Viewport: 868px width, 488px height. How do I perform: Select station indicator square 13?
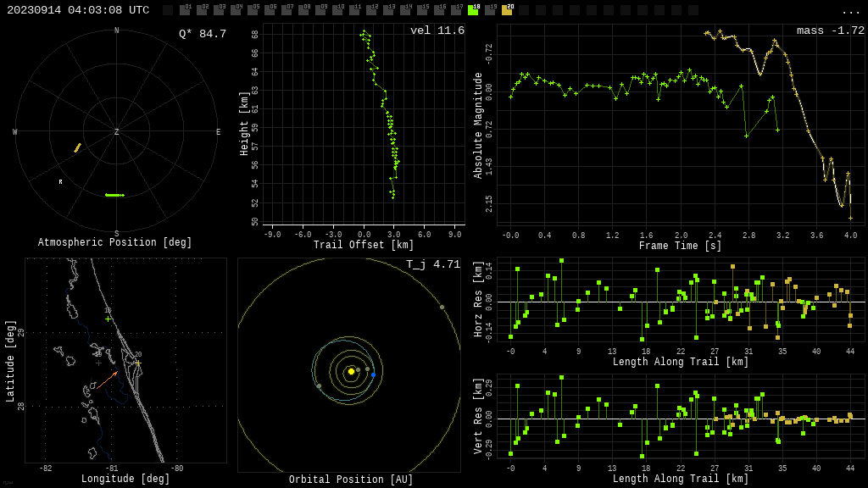(388, 10)
